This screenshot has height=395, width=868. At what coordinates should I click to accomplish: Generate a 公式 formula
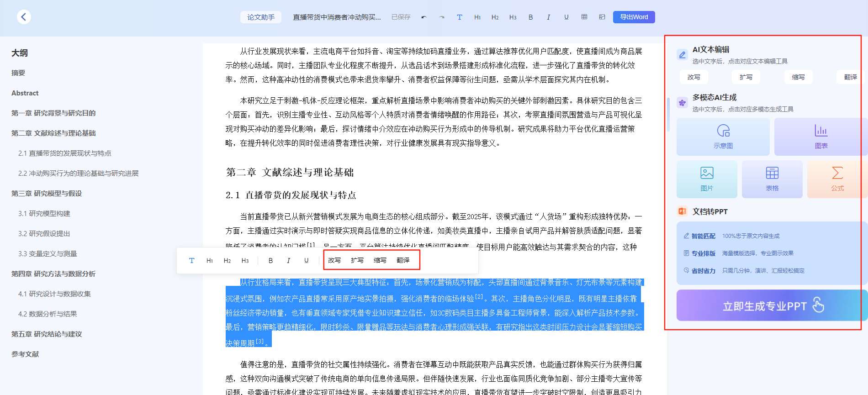click(x=837, y=179)
